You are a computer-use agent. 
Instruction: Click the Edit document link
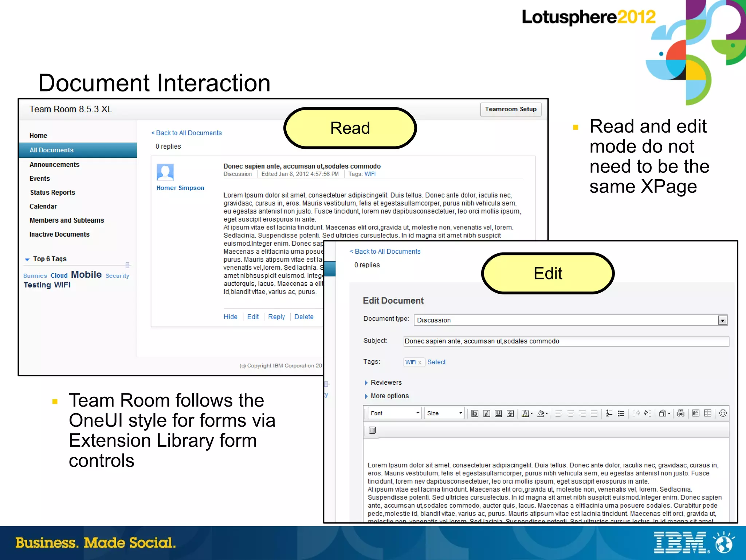click(x=253, y=317)
